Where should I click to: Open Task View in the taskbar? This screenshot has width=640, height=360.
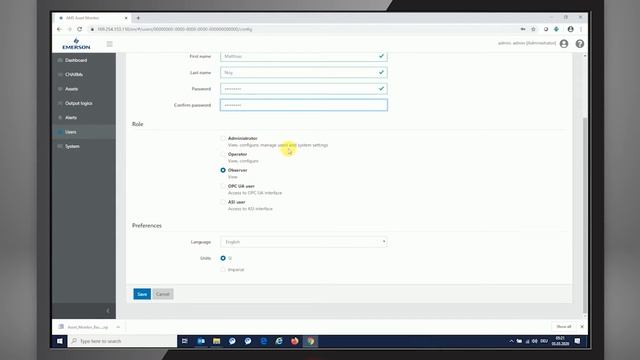pyautogui.click(x=184, y=341)
